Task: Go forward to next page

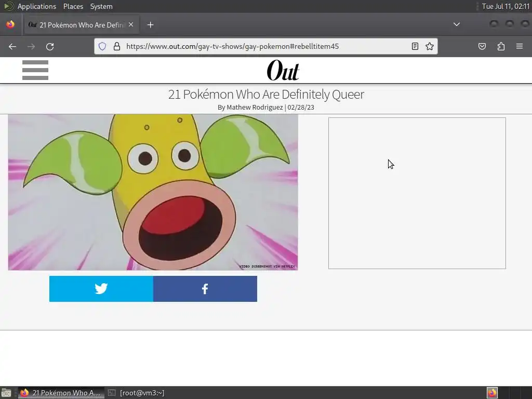Action: coord(31,46)
